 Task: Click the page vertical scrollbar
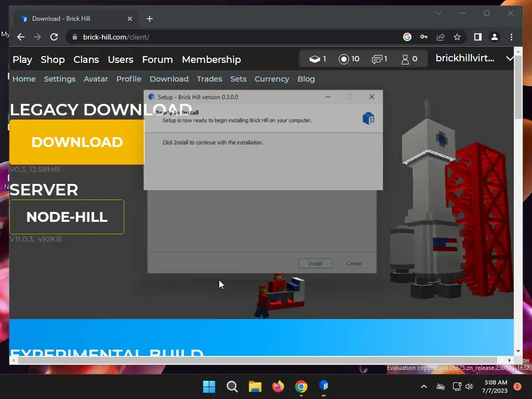(x=518, y=87)
